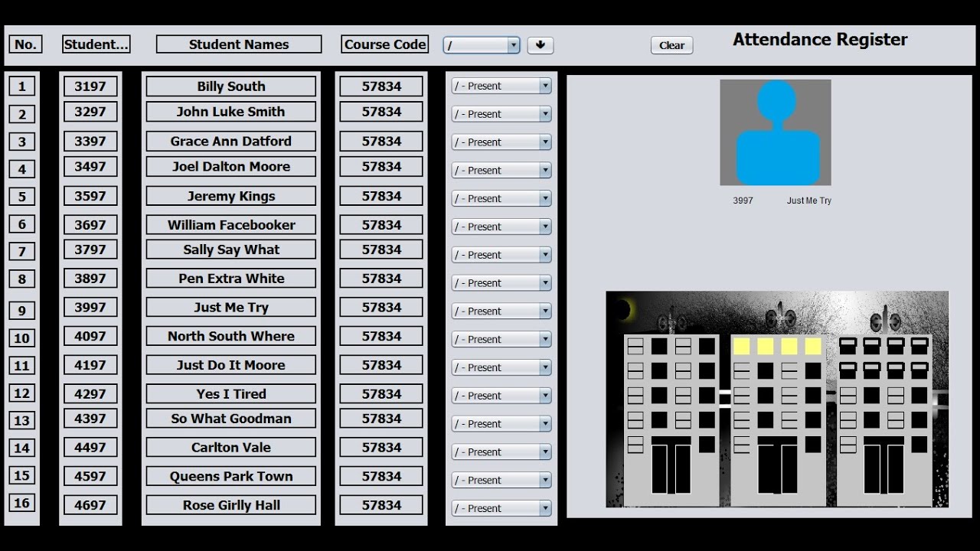Viewport: 980px width, 551px height.
Task: Click the building illustration image
Action: (777, 399)
